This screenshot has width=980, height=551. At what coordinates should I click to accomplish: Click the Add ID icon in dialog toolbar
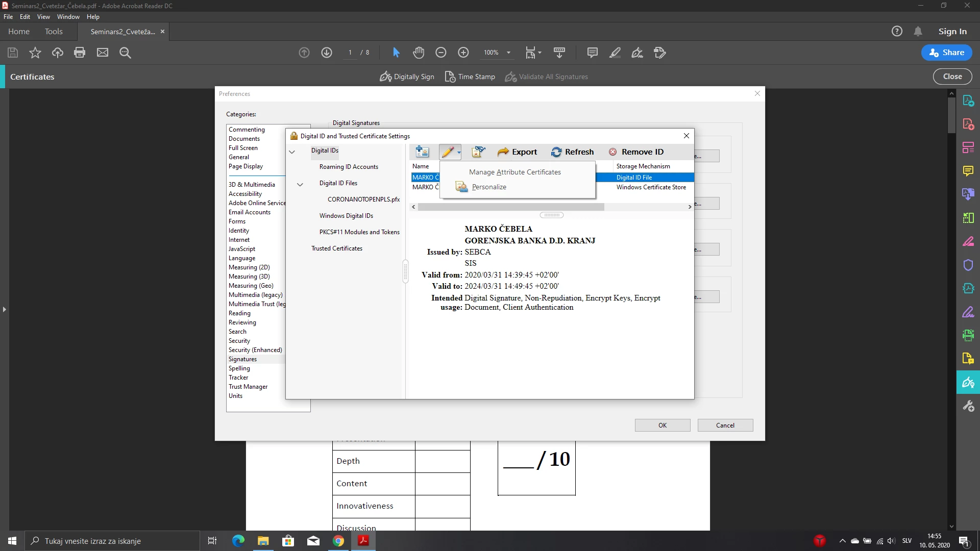[x=422, y=152]
